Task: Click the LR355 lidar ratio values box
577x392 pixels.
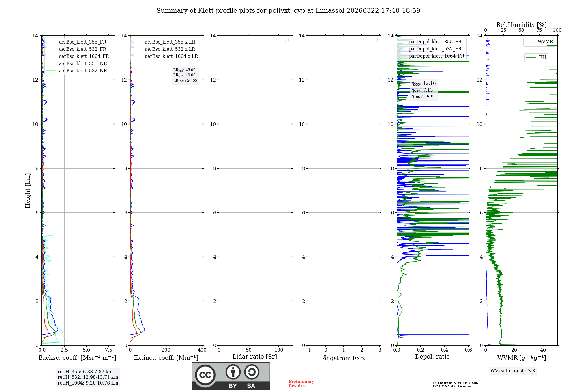Action: point(185,75)
